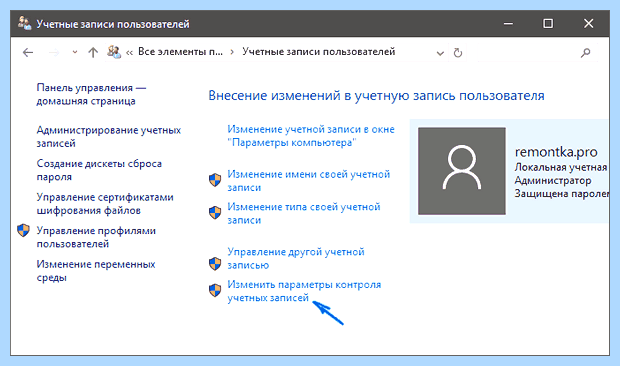Minimize the window
620x366 pixels.
click(x=508, y=24)
